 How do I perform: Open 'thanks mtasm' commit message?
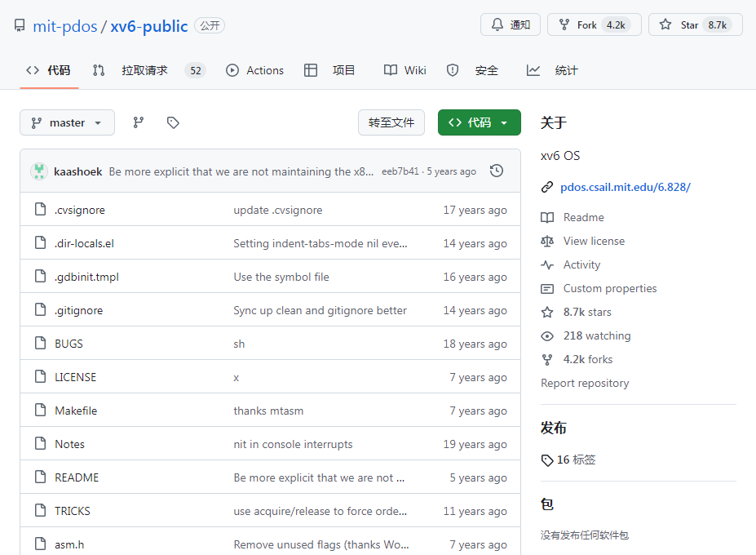268,411
